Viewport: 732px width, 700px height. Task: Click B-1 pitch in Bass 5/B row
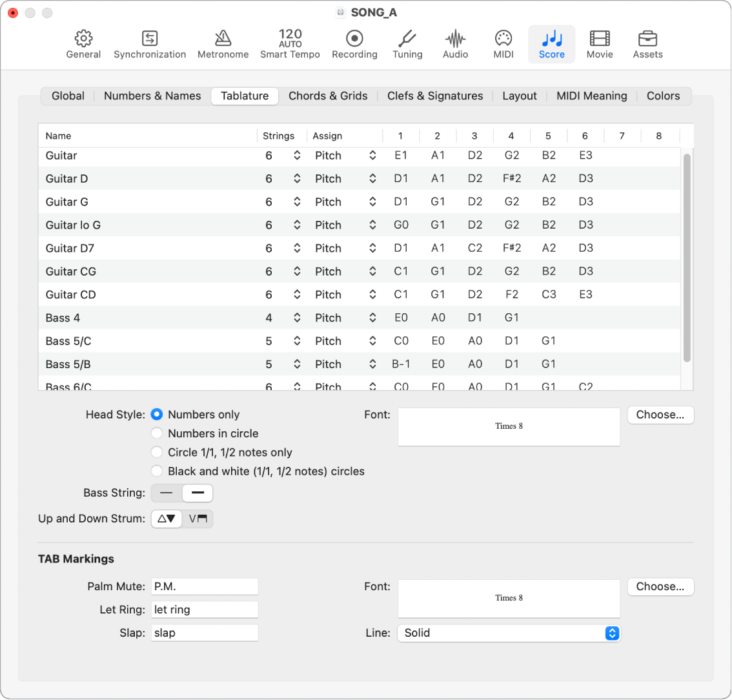click(x=401, y=364)
